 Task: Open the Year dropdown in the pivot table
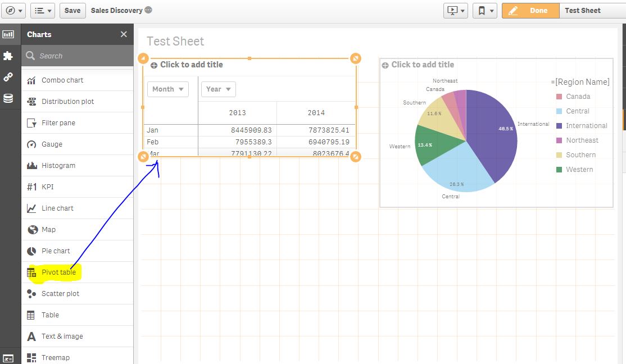click(x=218, y=89)
